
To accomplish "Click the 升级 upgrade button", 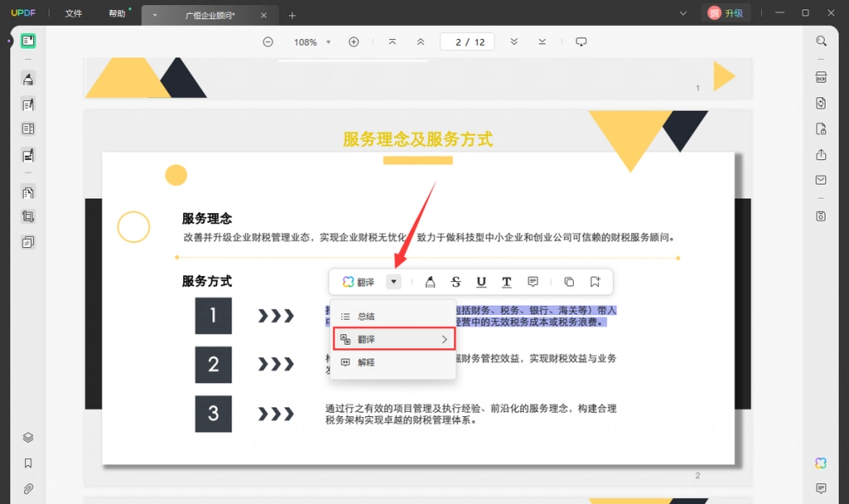I will click(x=726, y=13).
